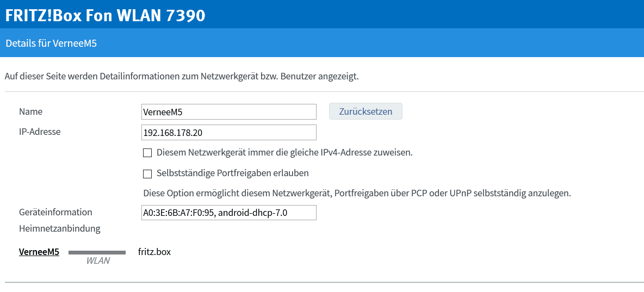Click the FRITZ!Box Fon WLAN 7390 title
The height and width of the screenshot is (292, 644).
pos(105,15)
